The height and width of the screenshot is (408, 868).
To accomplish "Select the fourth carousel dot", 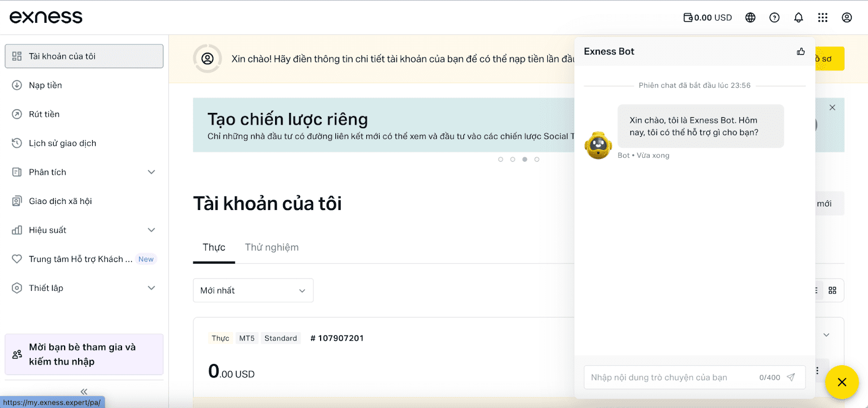I will click(x=537, y=160).
